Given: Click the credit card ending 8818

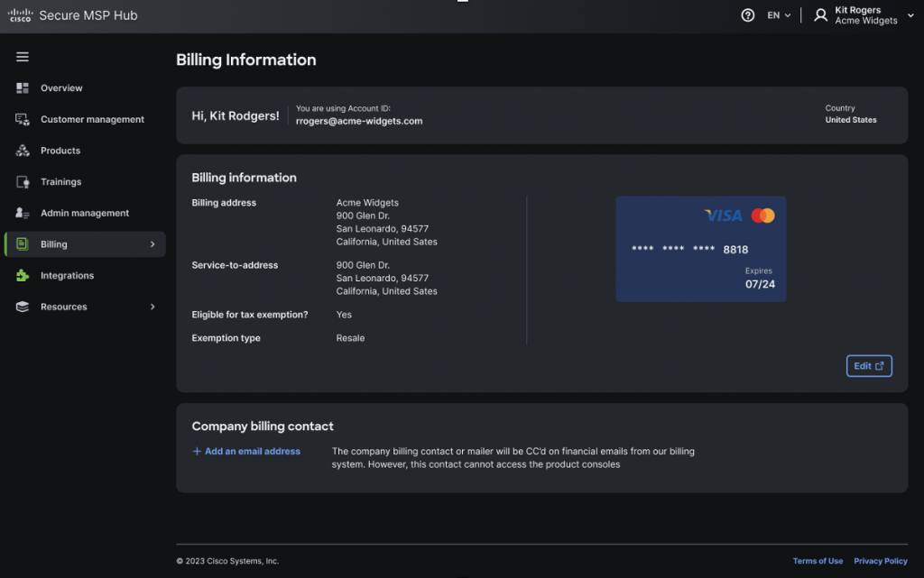Looking at the screenshot, I should tap(700, 249).
